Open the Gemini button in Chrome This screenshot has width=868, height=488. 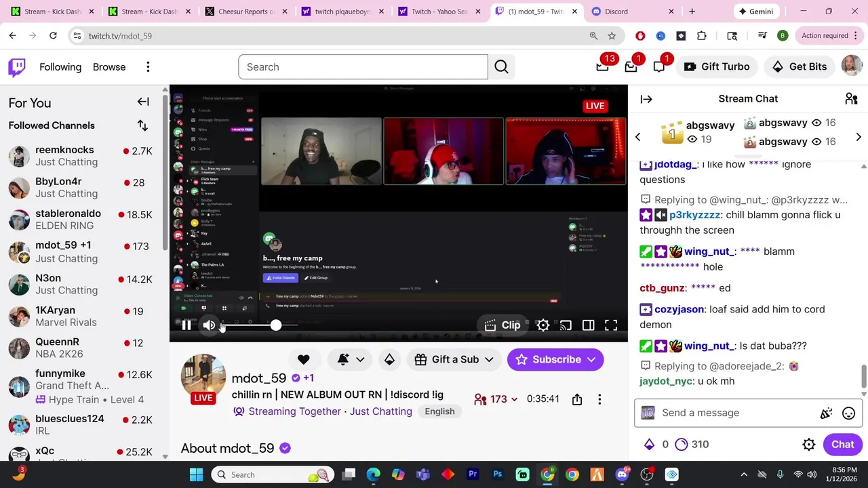[x=756, y=12]
